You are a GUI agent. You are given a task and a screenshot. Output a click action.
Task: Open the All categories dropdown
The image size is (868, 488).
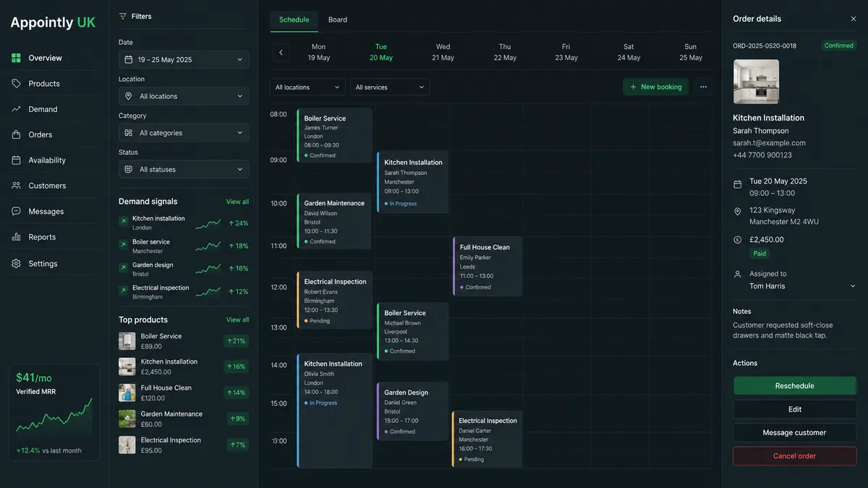click(x=184, y=133)
